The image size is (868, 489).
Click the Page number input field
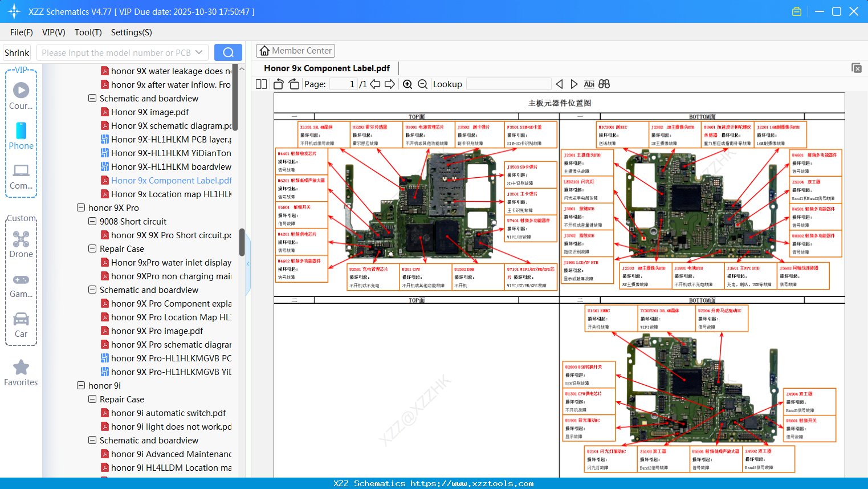[x=344, y=84]
